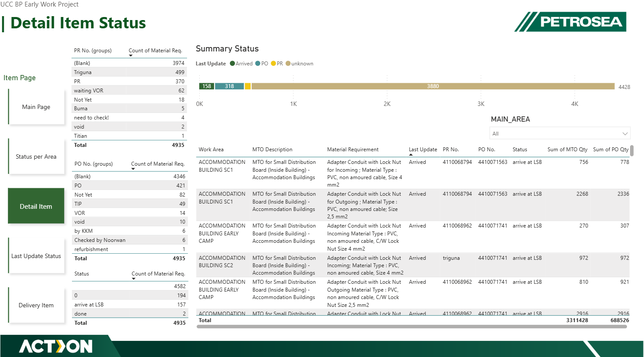Select the 'done' row in Status table
The height and width of the screenshot is (357, 644).
tap(130, 314)
